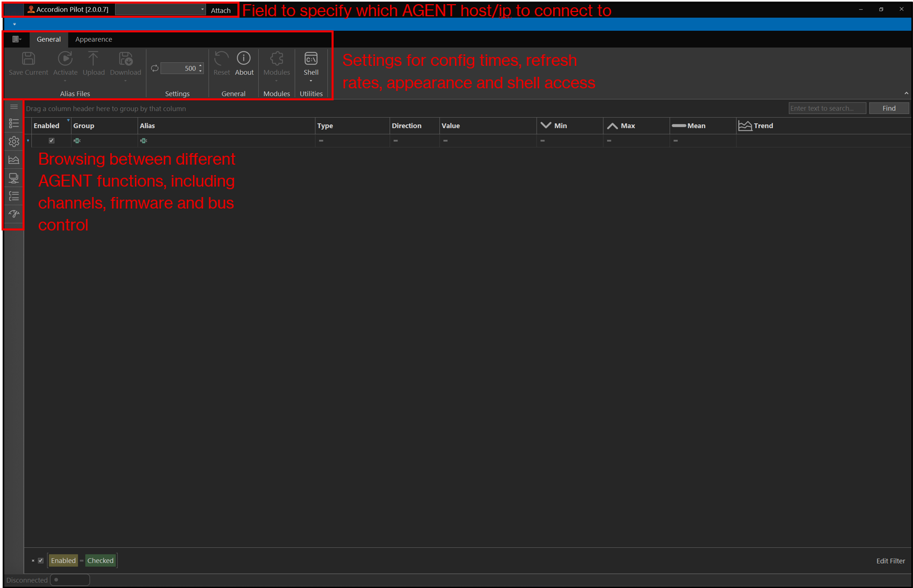Open the network computer sidebar icon
The height and width of the screenshot is (588, 913).
coord(14,178)
